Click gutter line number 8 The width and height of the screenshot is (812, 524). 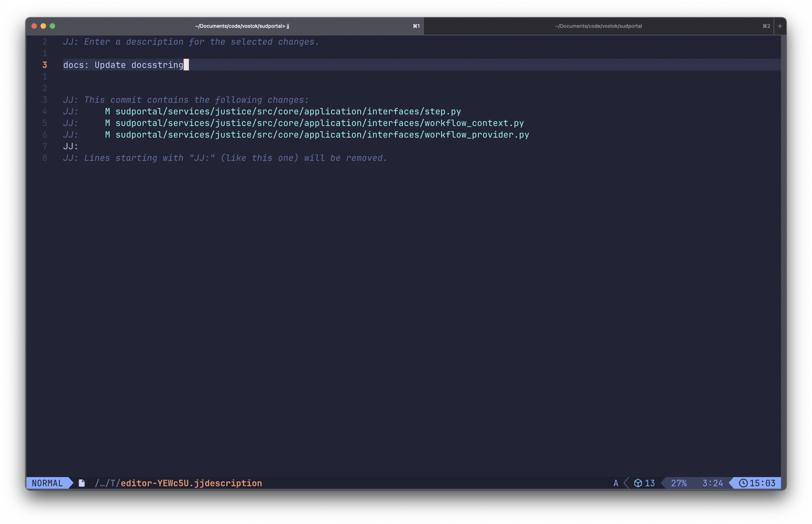(x=45, y=158)
